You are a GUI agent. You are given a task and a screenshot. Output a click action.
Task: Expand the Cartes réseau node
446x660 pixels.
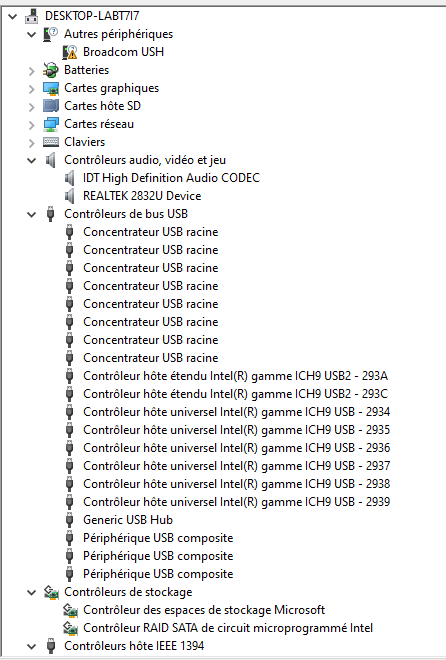[32, 125]
